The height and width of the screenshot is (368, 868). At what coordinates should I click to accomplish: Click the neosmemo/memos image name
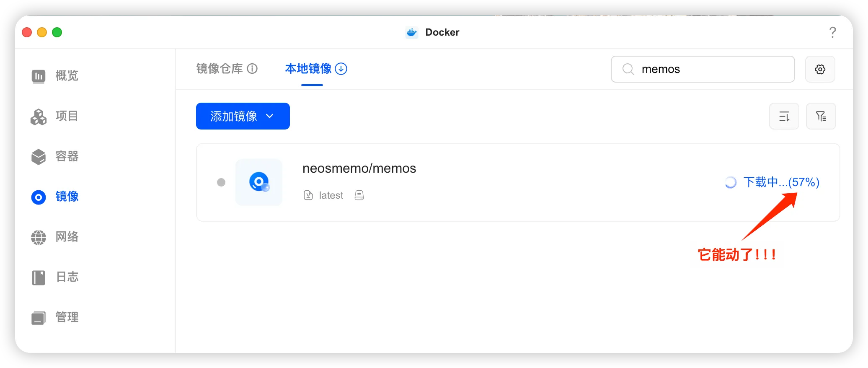[359, 168]
